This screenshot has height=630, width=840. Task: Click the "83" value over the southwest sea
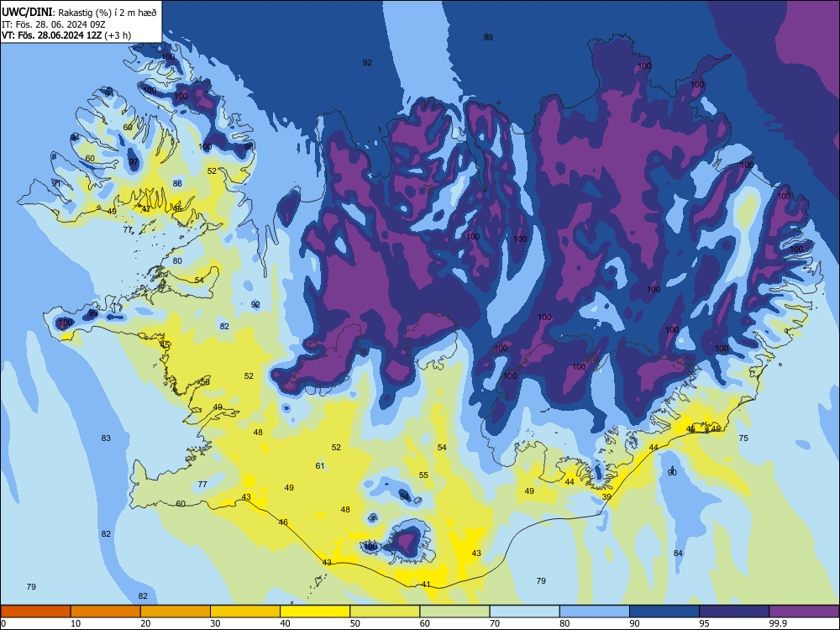(106, 438)
